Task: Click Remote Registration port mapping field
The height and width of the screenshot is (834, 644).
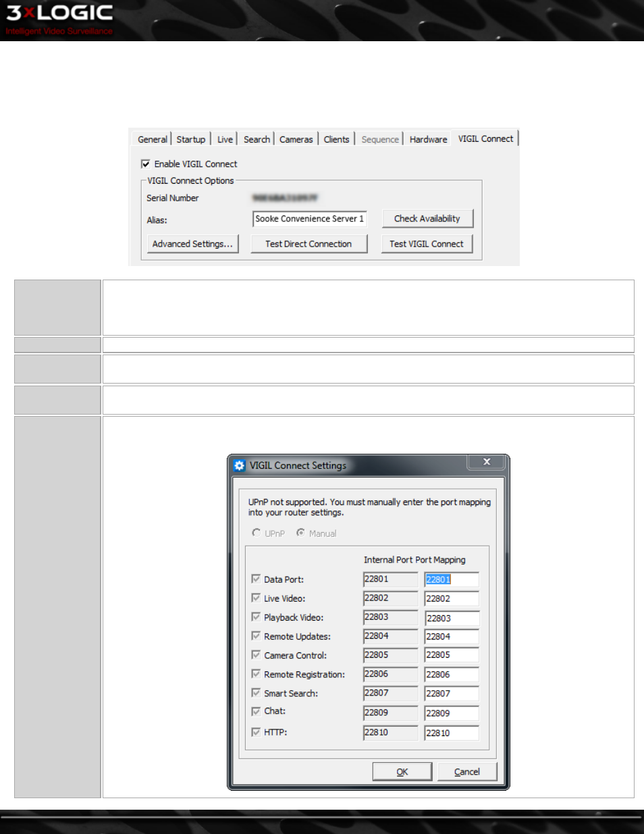Action: tap(452, 675)
